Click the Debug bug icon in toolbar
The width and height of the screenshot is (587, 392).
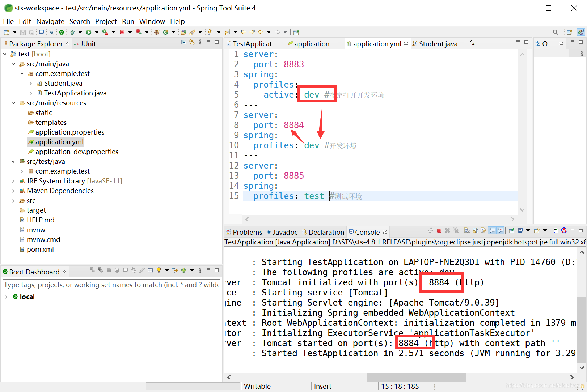click(72, 32)
